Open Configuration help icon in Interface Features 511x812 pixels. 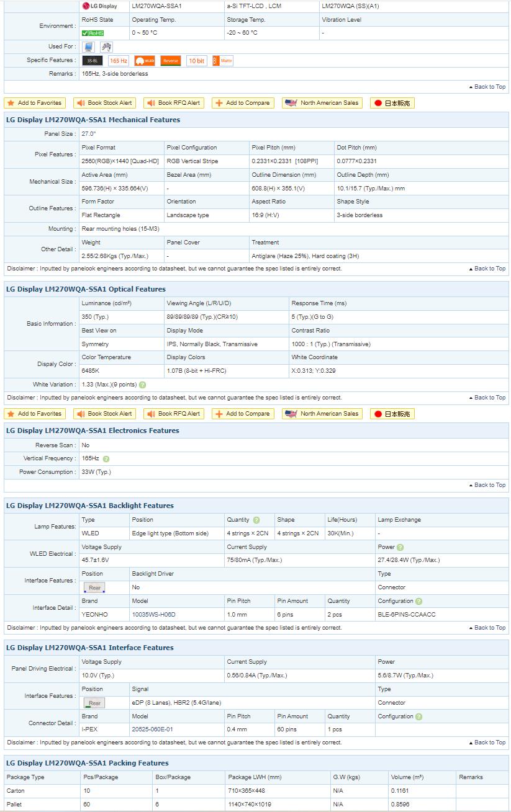(419, 716)
